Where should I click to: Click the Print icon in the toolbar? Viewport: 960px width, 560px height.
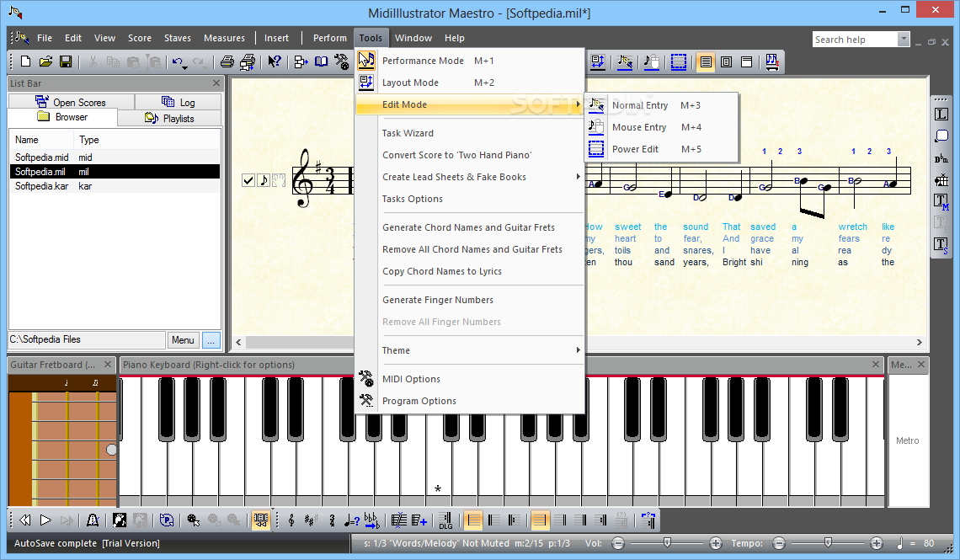(227, 61)
